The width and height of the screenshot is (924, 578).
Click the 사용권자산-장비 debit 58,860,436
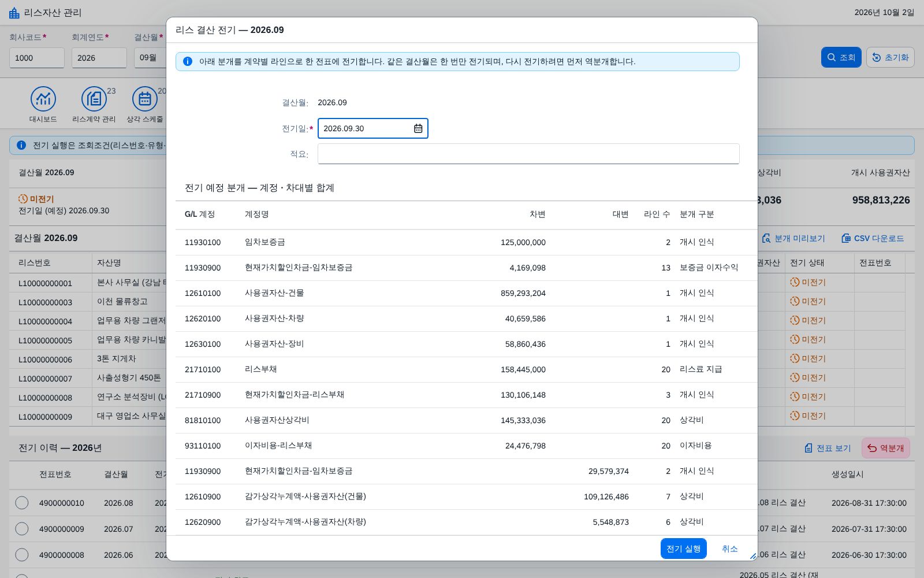coord(525,344)
